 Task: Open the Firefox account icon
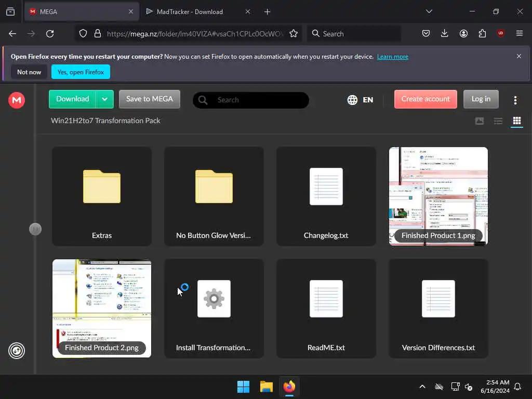coord(463,33)
